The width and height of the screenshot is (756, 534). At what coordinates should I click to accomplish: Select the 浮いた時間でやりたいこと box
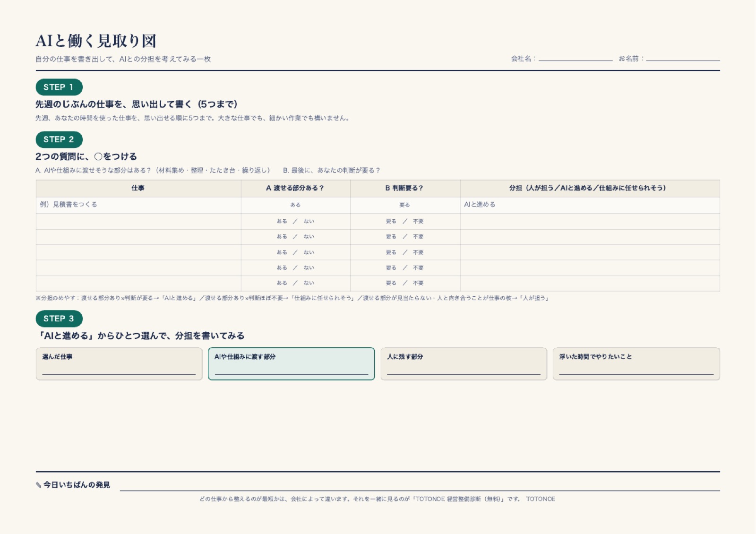(x=636, y=364)
